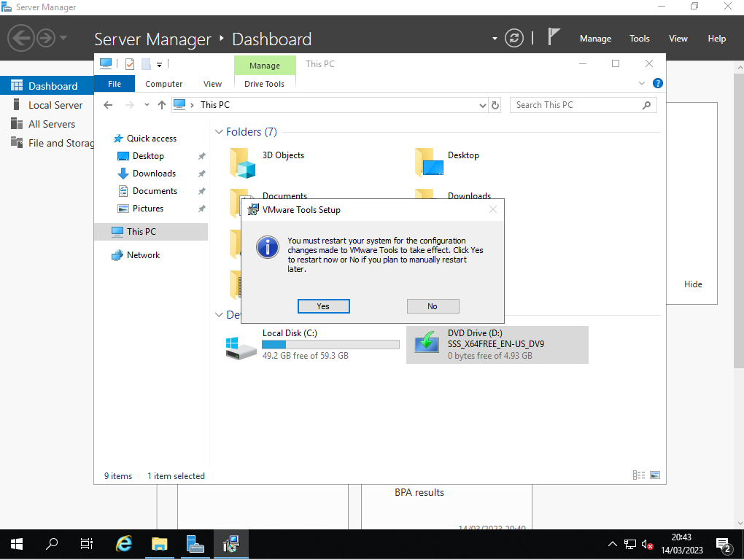
Task: Go up one folder level with the up arrow
Action: (x=162, y=105)
